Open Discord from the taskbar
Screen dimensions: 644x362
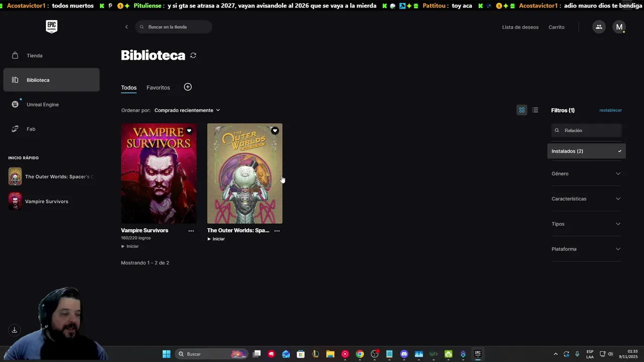click(404, 354)
